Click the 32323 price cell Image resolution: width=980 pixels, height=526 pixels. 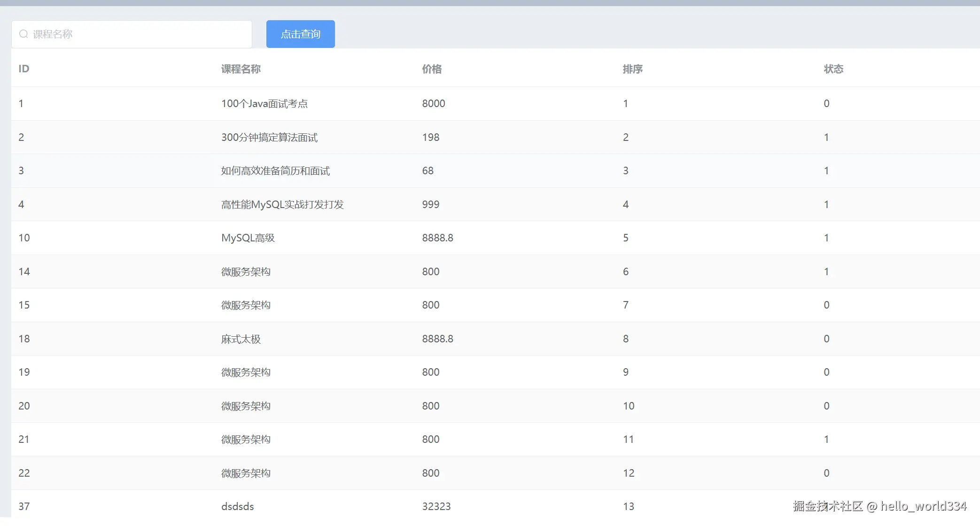[x=436, y=506]
